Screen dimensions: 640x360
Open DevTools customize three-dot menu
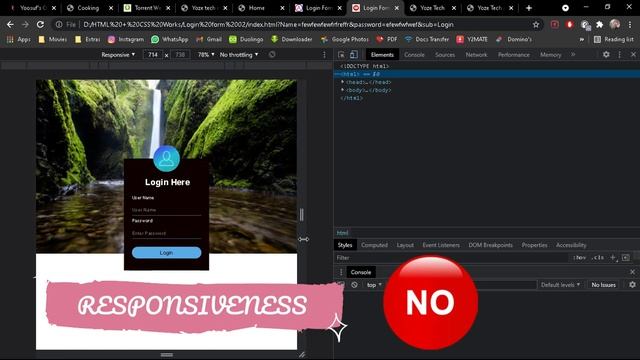[x=620, y=54]
